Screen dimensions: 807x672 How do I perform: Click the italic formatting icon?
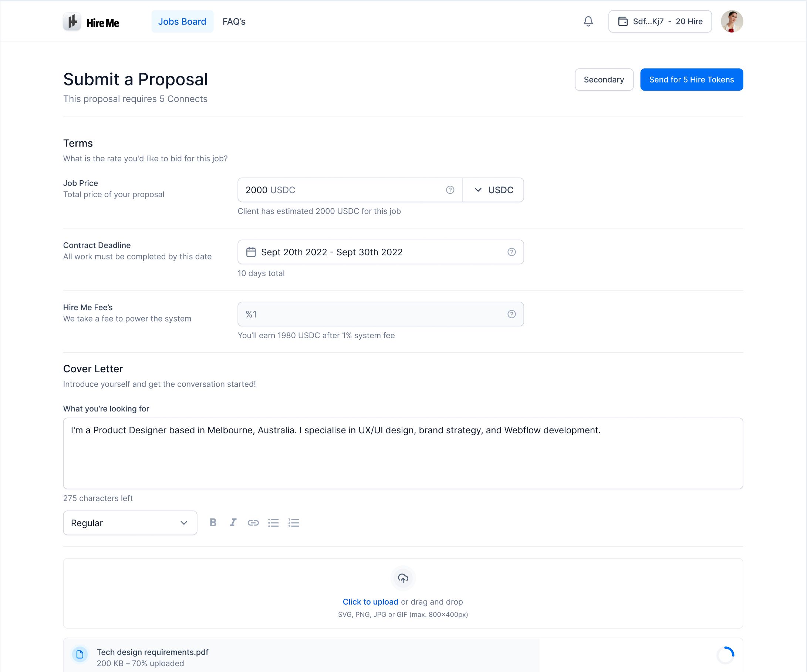point(233,523)
